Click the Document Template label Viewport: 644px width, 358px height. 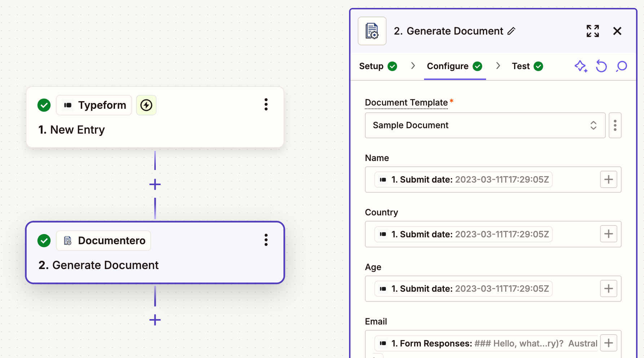[x=406, y=103]
